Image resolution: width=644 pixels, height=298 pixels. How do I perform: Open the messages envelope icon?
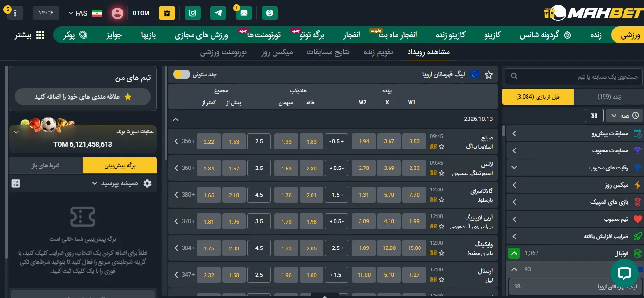pyautogui.click(x=244, y=13)
